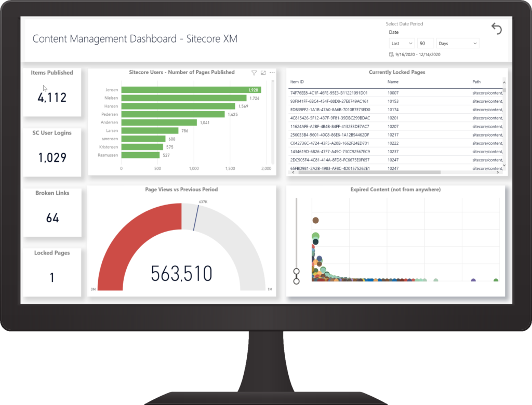Click the 90 value input field
The height and width of the screenshot is (405, 532).
(425, 44)
